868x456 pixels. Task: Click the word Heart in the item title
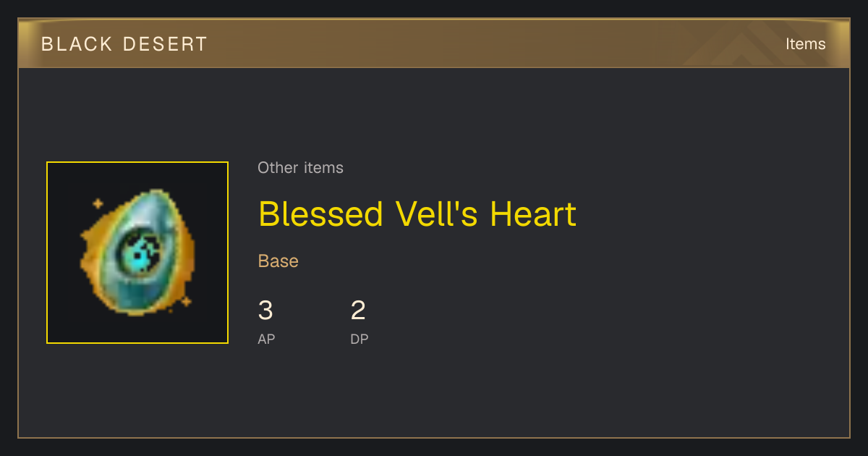533,214
